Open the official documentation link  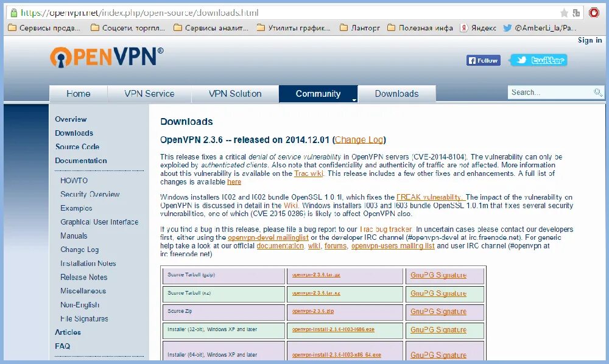280,246
